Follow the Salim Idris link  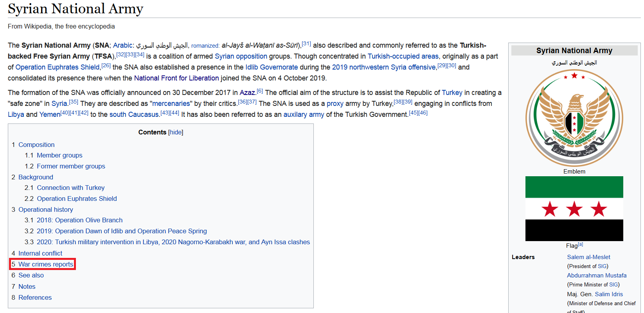[x=609, y=294]
